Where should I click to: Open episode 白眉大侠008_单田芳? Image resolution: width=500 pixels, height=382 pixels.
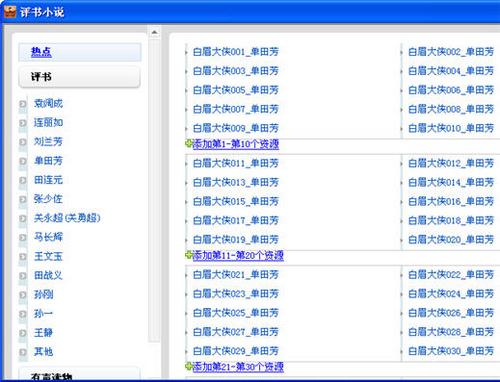[451, 109]
